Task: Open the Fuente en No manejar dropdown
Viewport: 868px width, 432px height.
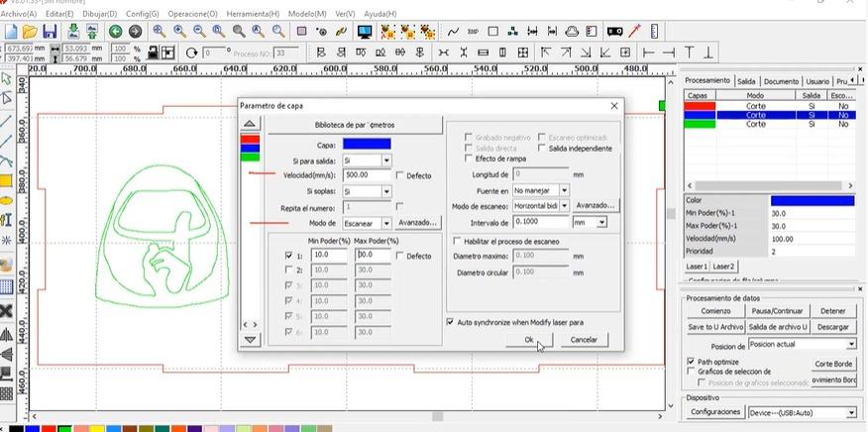Action: coord(564,190)
